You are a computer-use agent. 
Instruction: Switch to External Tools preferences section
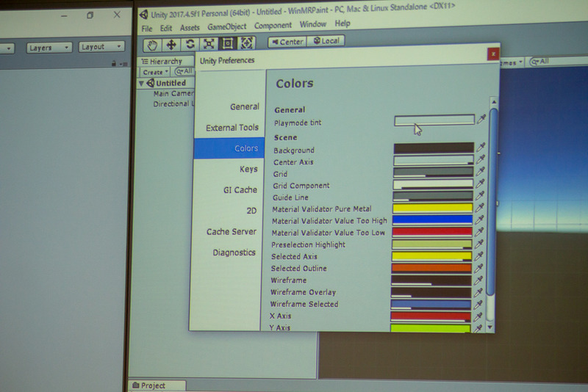pyautogui.click(x=232, y=128)
